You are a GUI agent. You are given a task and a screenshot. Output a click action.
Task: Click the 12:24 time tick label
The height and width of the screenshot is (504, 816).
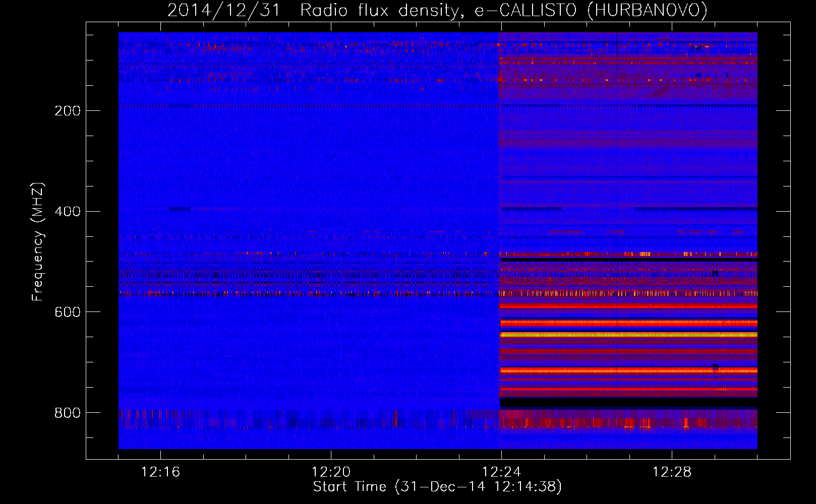point(501,472)
